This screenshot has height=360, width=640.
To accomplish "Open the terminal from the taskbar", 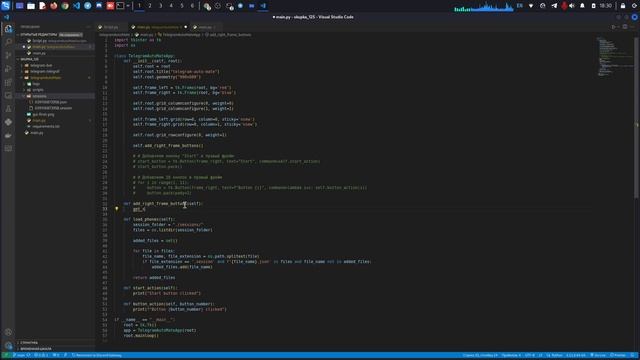I will (120, 6).
